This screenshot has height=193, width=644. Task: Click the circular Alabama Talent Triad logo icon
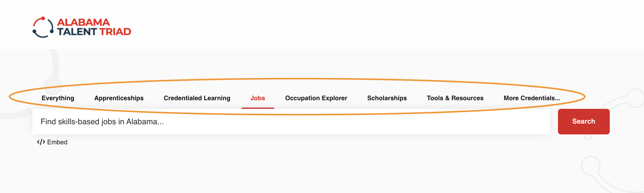43,27
